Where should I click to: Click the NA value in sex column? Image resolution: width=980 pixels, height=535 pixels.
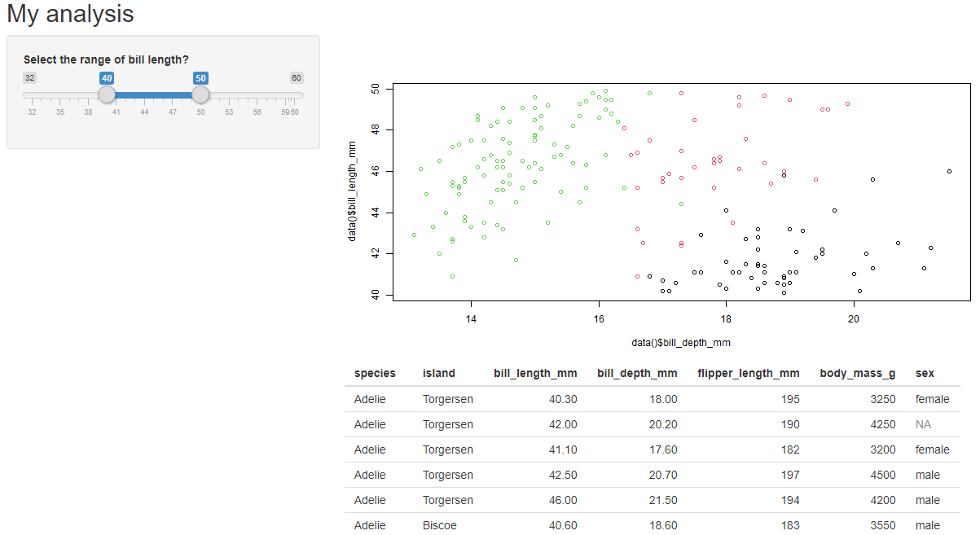923,424
